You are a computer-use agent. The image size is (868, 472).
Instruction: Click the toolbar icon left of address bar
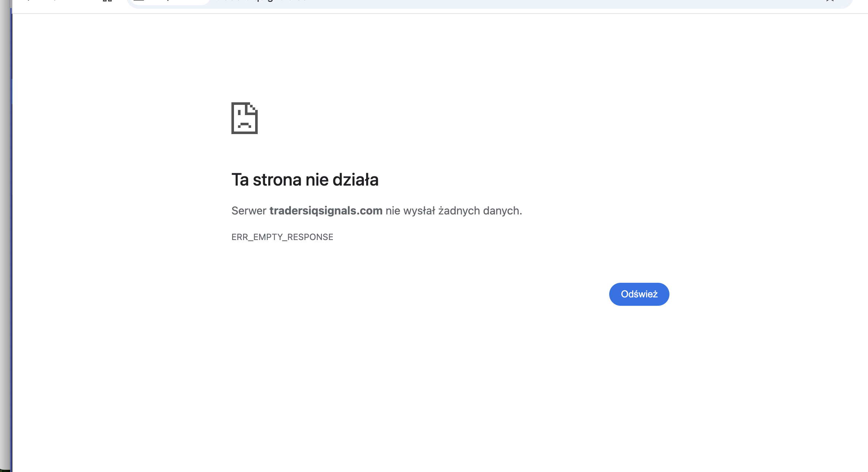[x=107, y=1]
